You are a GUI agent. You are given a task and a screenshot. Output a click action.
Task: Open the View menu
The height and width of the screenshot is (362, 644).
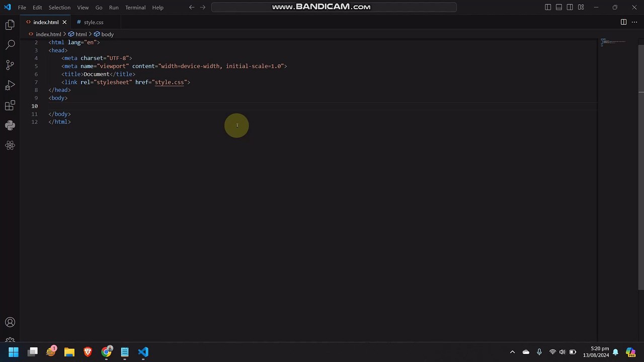(83, 8)
